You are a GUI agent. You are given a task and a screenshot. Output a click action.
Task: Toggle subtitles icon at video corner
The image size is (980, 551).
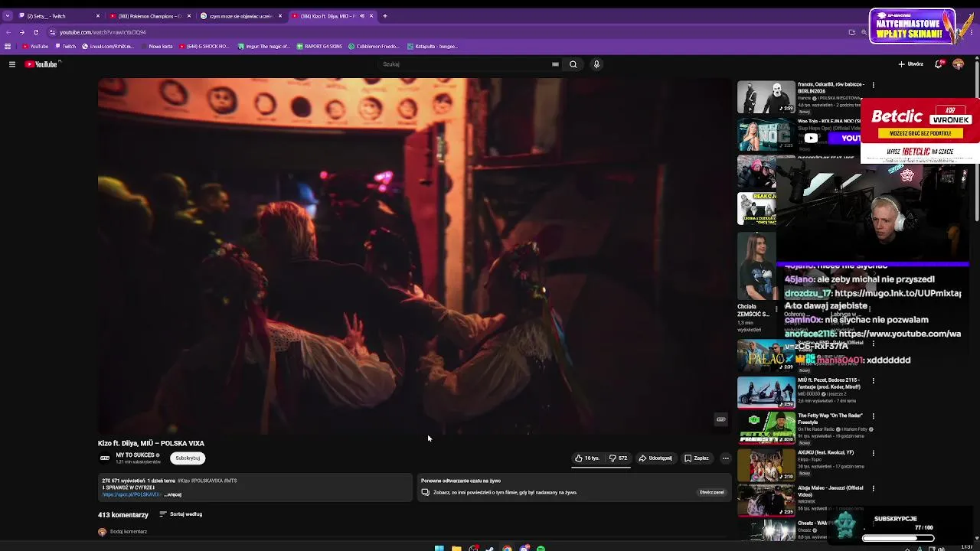pyautogui.click(x=720, y=419)
